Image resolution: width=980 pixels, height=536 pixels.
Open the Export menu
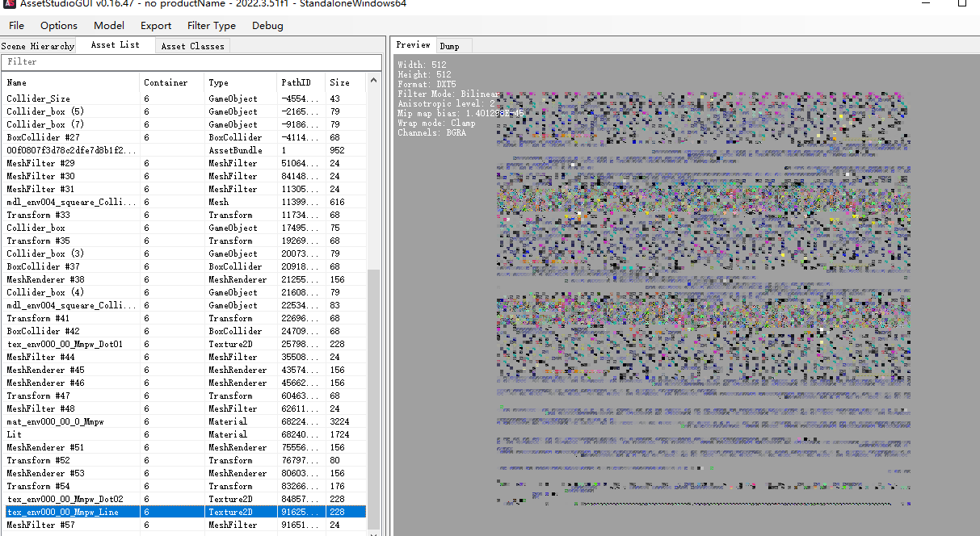156,26
